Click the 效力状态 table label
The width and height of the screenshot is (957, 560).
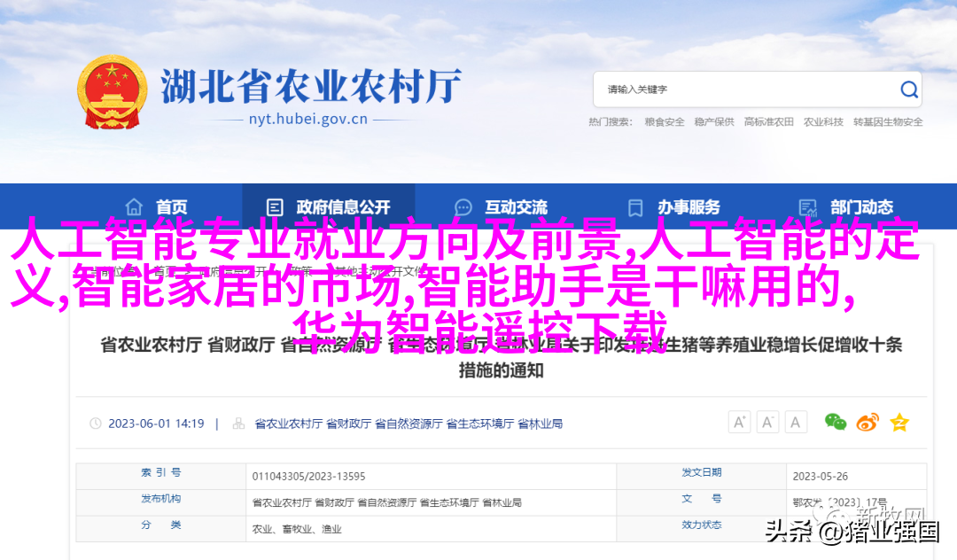702,525
